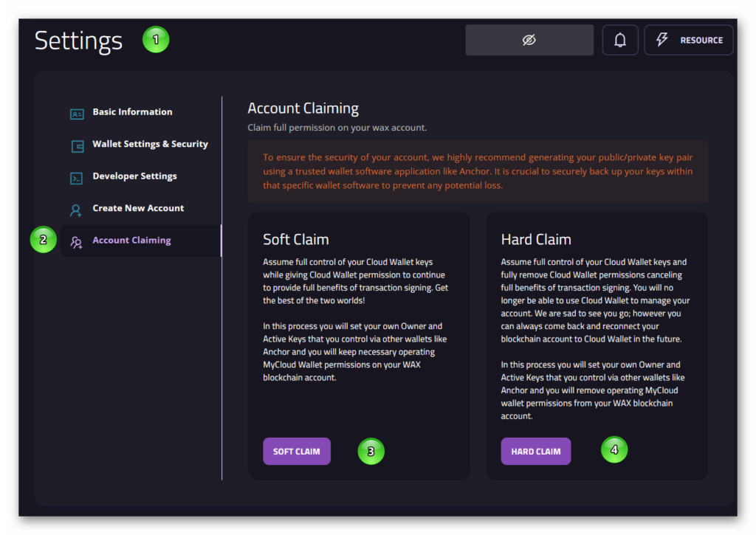756x535 pixels.
Task: Click the orange security recommendation notice
Action: tap(478, 171)
